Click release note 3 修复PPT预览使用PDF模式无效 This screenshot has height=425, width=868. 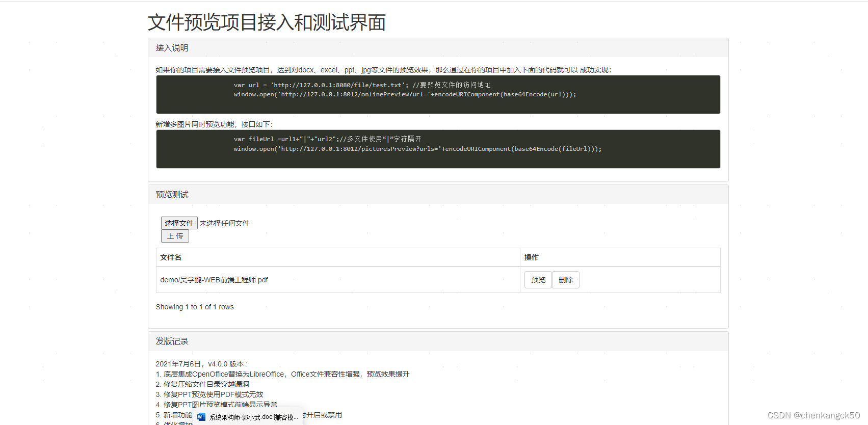click(x=209, y=394)
